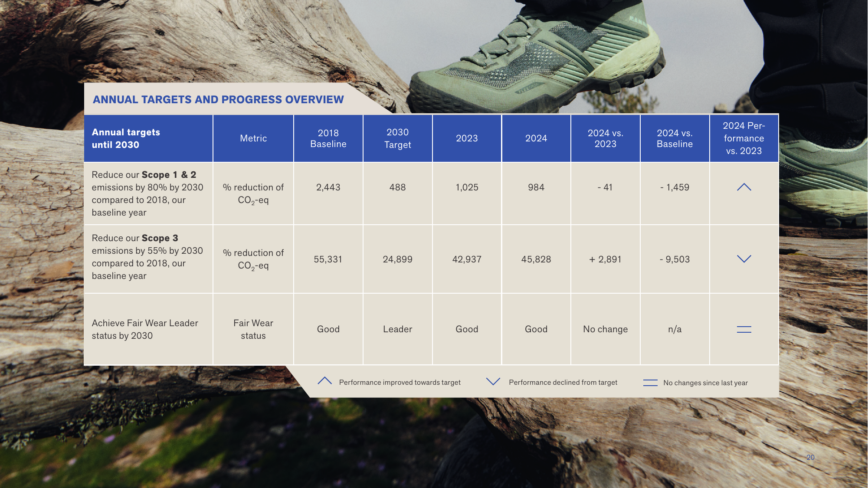Click the 'n/a' cell
Viewport: 868px width, 488px height.
[675, 329]
